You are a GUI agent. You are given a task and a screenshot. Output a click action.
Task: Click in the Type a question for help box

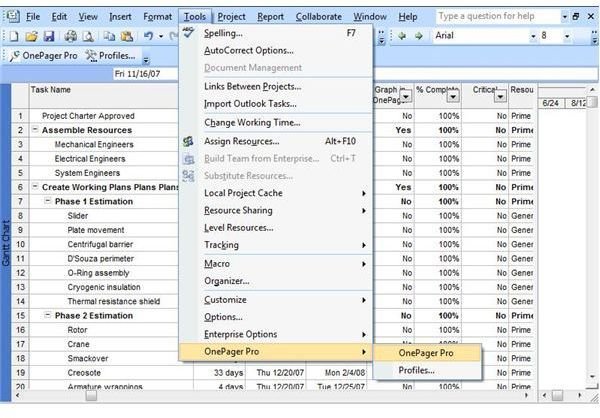point(498,16)
